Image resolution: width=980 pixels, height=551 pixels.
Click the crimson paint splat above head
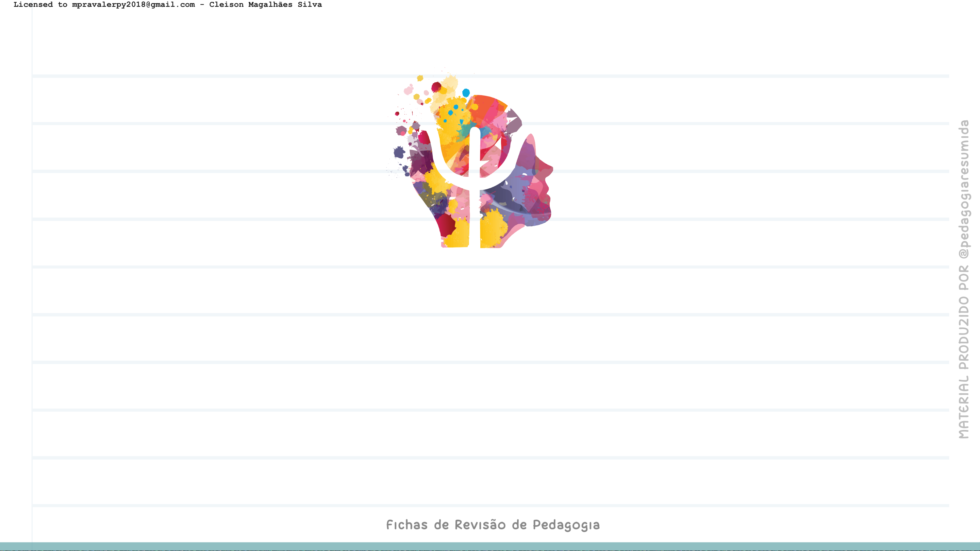436,87
